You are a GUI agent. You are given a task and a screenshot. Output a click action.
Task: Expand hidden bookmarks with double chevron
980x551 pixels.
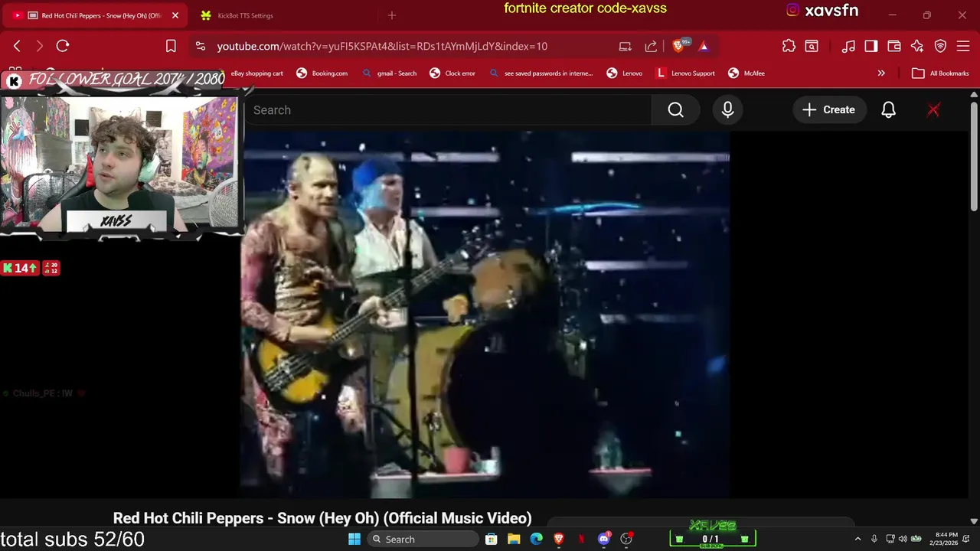click(881, 73)
